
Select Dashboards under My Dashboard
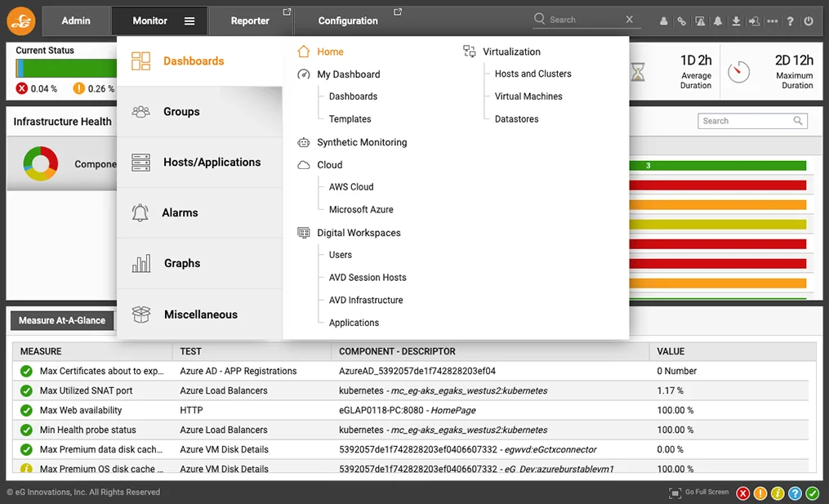point(353,96)
